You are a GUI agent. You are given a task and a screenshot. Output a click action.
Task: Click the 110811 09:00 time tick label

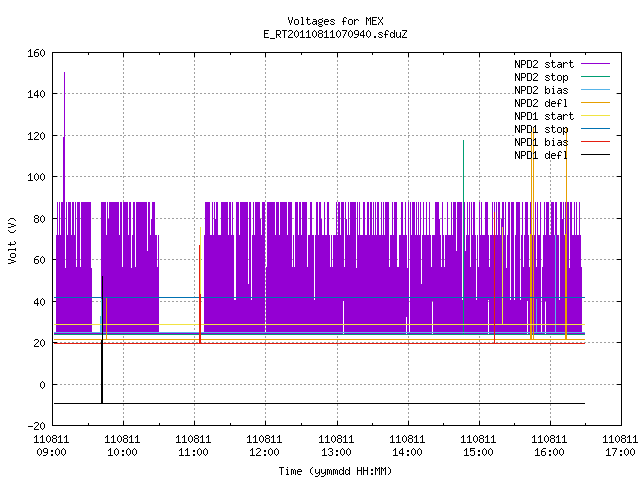(51, 446)
